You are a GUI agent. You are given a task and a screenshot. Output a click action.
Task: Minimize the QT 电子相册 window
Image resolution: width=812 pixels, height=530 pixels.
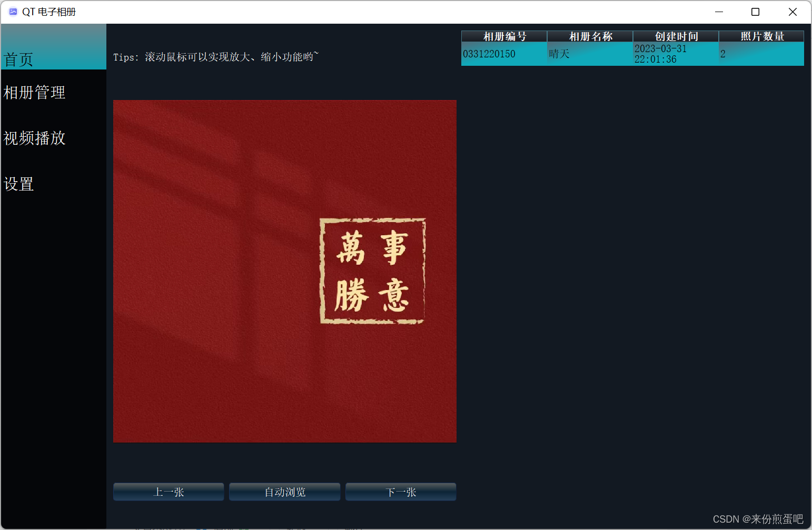click(718, 12)
